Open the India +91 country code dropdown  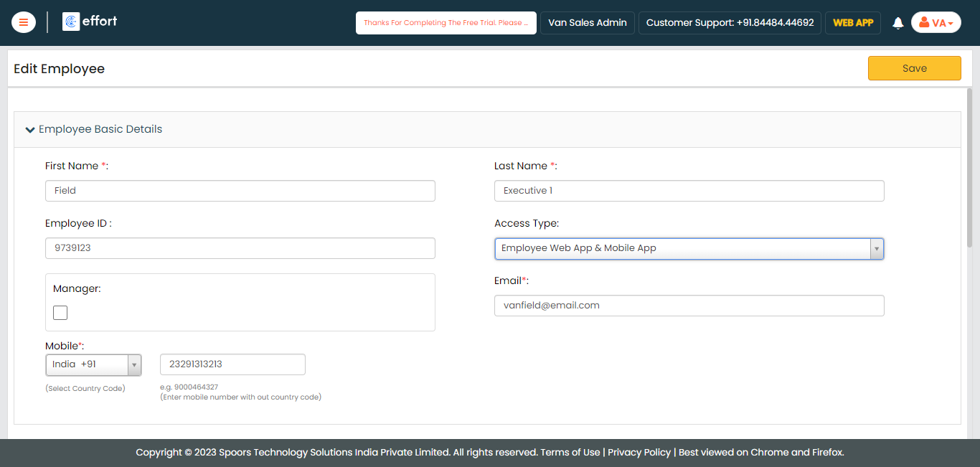point(93,364)
